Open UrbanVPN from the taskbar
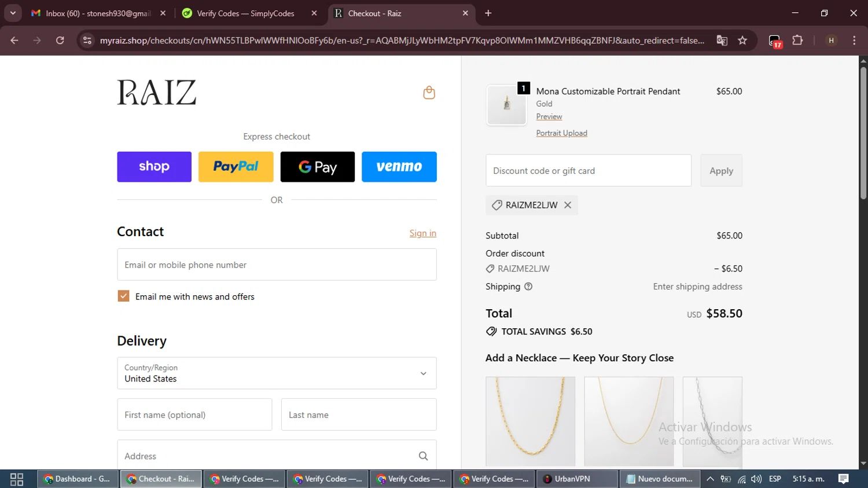The width and height of the screenshot is (868, 488). click(577, 479)
